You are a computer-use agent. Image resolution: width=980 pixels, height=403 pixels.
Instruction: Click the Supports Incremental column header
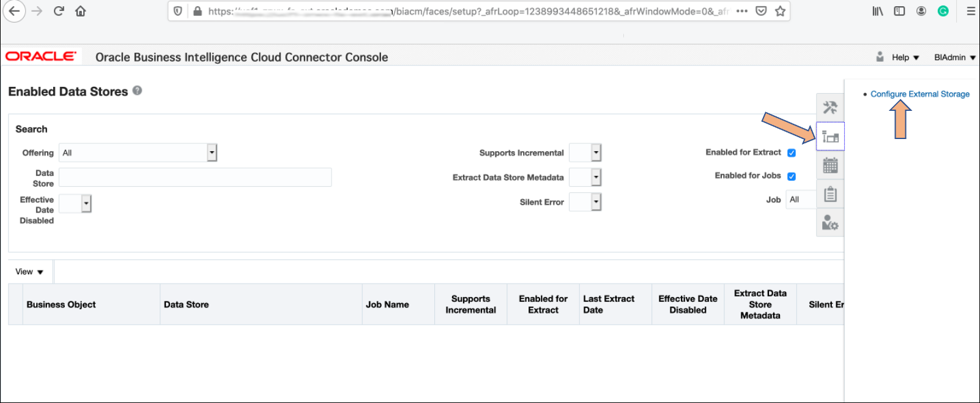[470, 304]
